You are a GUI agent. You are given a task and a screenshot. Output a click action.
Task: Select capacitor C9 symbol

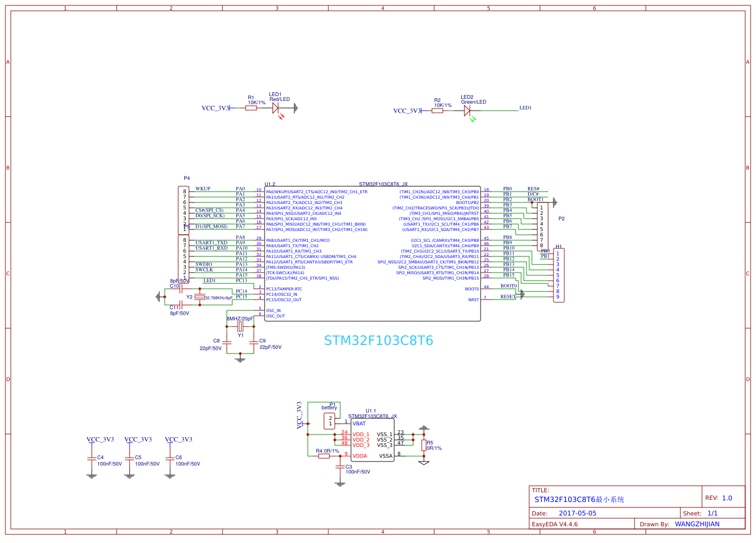(254, 342)
